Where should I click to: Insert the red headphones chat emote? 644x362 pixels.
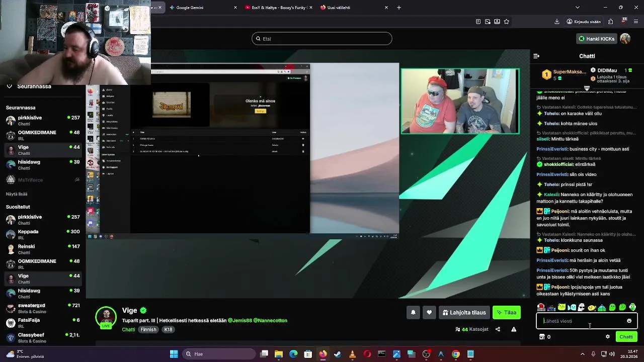pos(541,307)
